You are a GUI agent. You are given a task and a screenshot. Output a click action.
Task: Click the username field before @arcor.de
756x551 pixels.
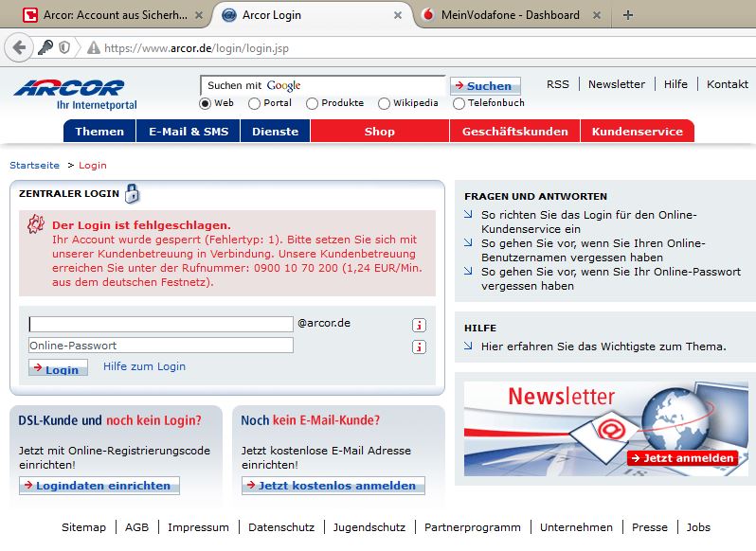tap(161, 324)
